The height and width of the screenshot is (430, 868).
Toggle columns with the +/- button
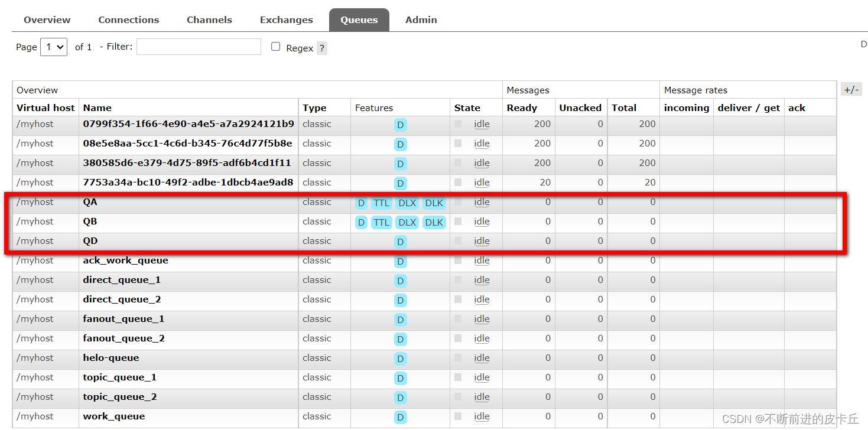[851, 90]
